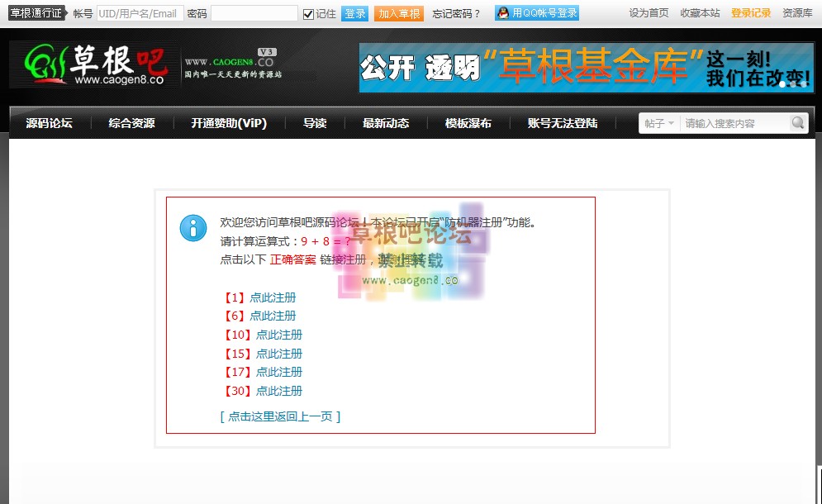
Task: Click the 草根吧 site logo
Action: pos(93,65)
